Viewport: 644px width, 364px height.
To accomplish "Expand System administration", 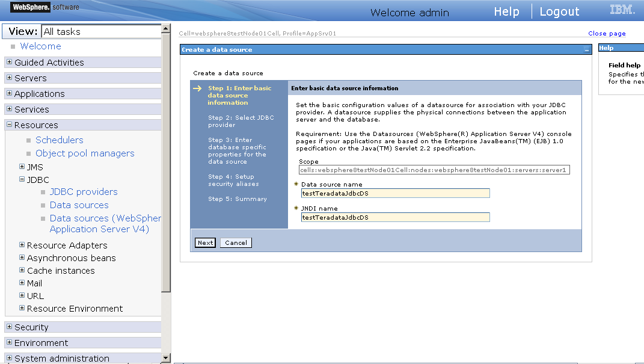I will pos(9,358).
